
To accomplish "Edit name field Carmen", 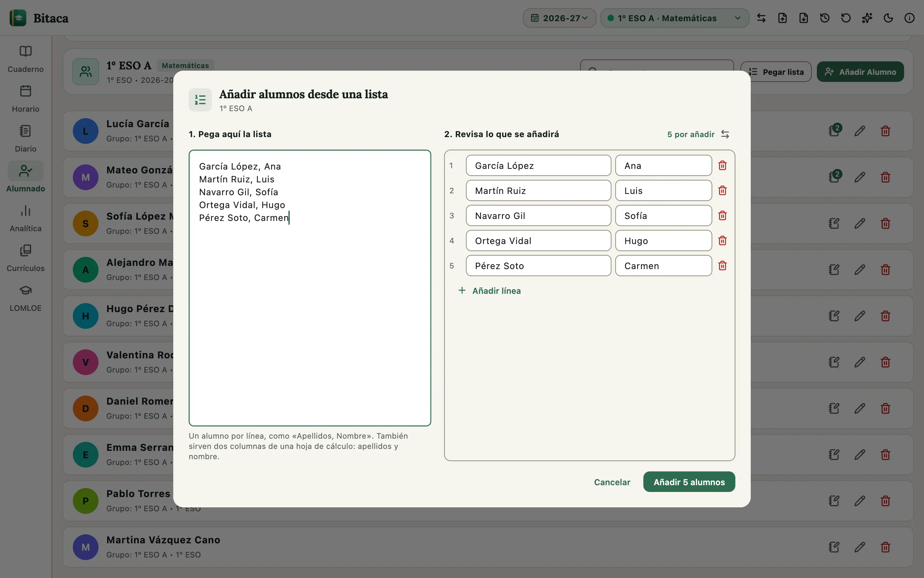I will (x=663, y=266).
